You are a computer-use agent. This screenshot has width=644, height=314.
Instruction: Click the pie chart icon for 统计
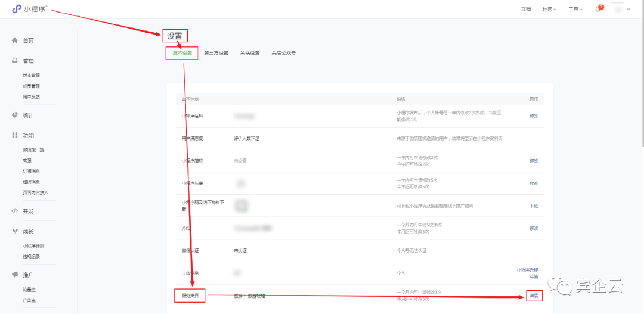tap(15, 115)
